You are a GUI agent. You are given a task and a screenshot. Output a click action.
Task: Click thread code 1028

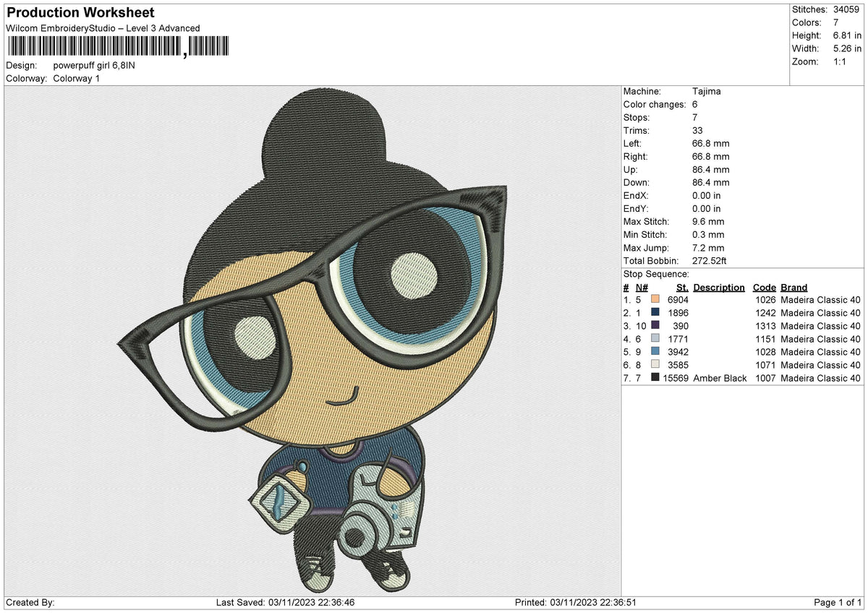click(765, 352)
